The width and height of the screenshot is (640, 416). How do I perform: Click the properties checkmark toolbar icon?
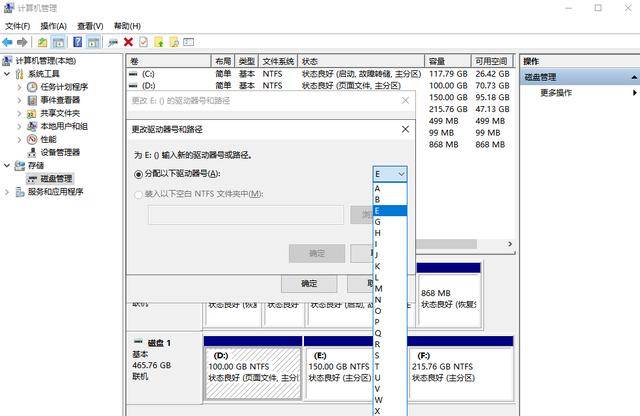(x=143, y=42)
